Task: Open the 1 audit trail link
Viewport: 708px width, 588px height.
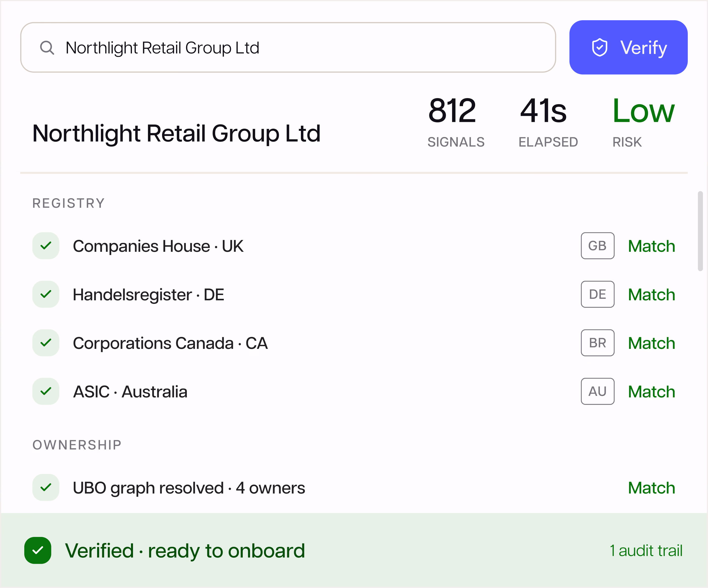Action: click(646, 551)
